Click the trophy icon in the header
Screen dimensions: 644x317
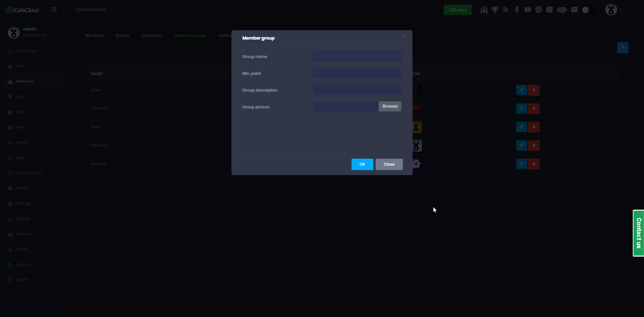495,10
